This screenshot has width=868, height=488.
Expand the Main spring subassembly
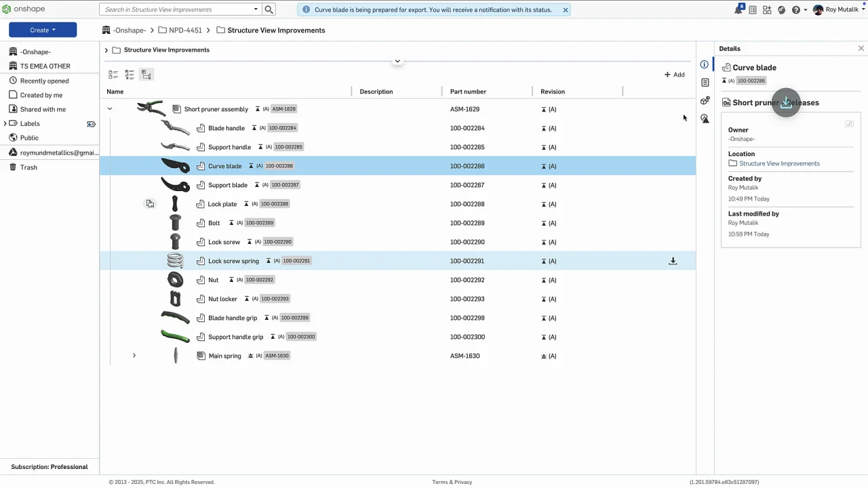[x=134, y=356]
